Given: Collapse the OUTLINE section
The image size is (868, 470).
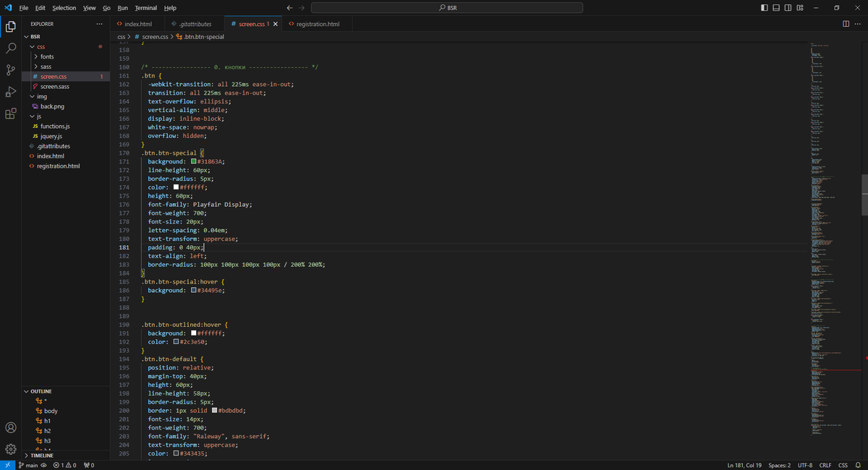Looking at the screenshot, I should pos(65,391).
